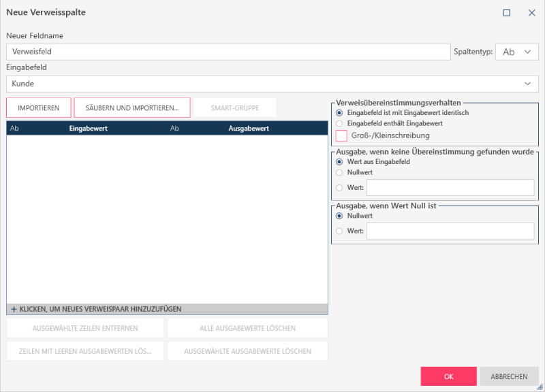
Task: Select Wert radio under 'wenn Wert Null ist'
Action: click(339, 231)
